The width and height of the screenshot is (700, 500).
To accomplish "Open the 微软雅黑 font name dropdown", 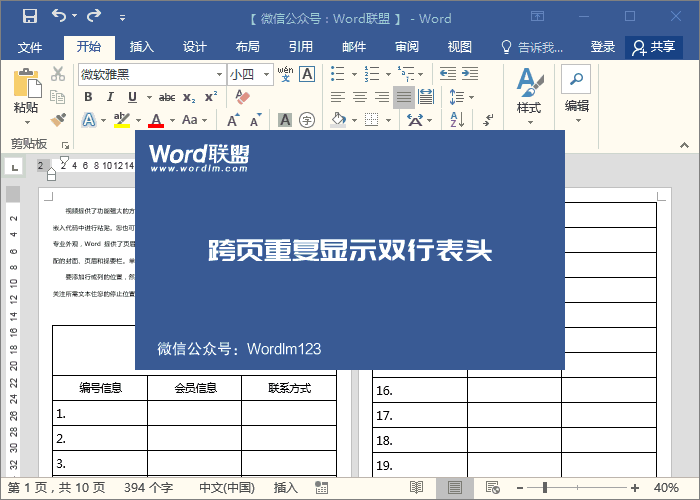I will [x=219, y=75].
